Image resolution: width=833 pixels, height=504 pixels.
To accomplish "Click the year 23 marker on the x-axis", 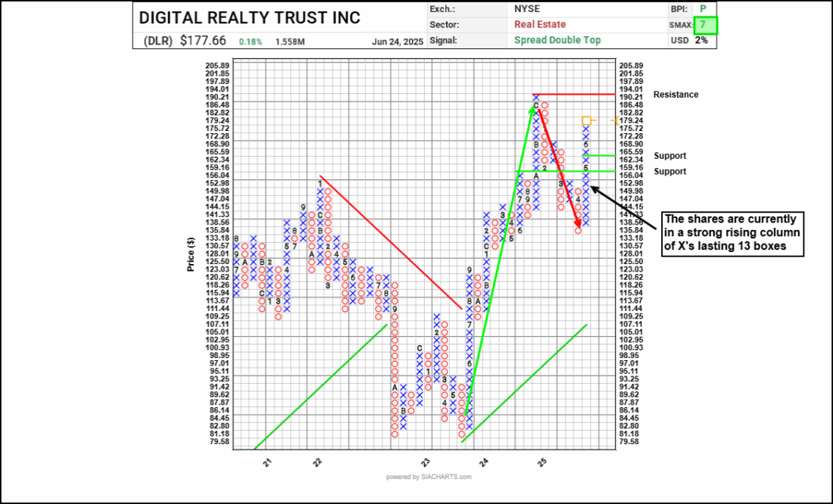I will pyautogui.click(x=426, y=462).
